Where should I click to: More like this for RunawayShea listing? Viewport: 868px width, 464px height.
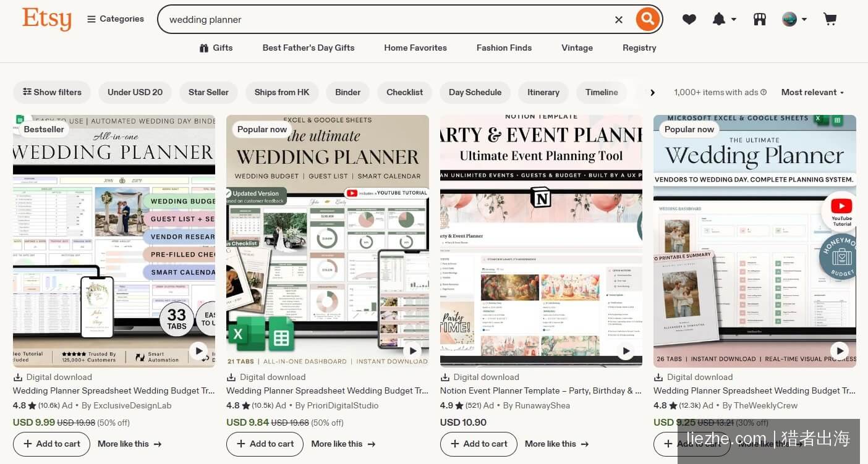click(557, 444)
